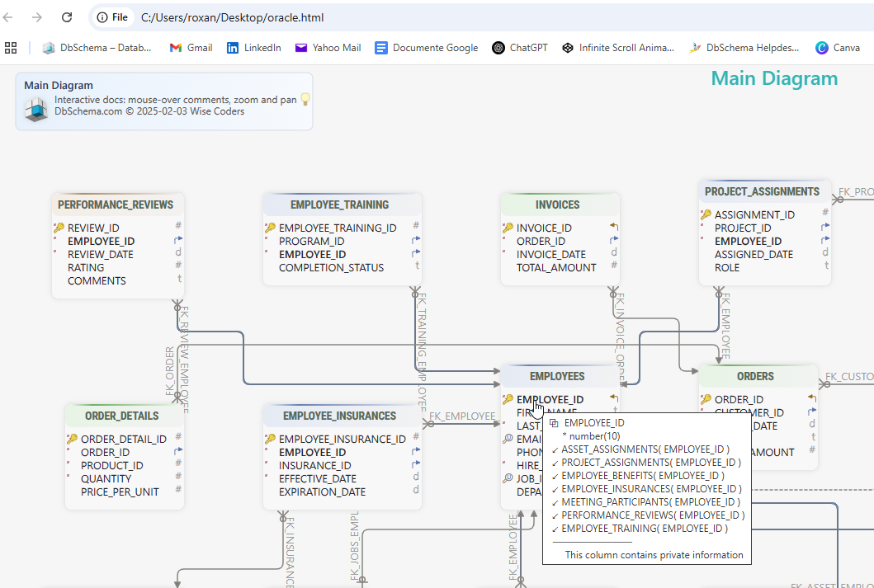Screen dimensions: 874x588
Task: Click foreign key arrow beside PERFORMANCE_REVIEWS EMPLOYEE_ID
Action: (178, 240)
